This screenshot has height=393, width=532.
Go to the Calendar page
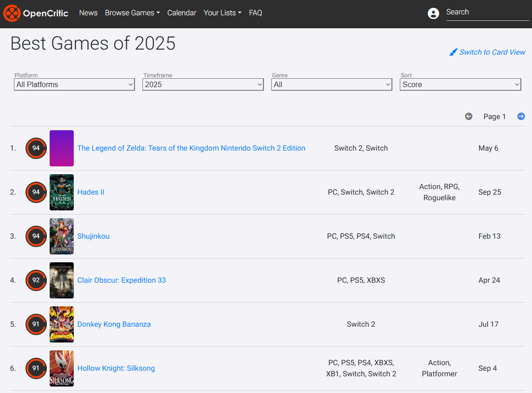pyautogui.click(x=181, y=13)
